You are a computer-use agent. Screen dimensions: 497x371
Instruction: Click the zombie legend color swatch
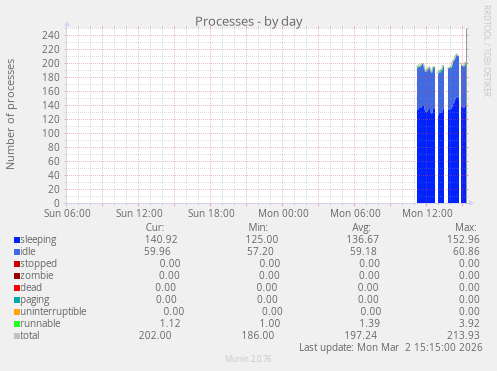[17, 276]
